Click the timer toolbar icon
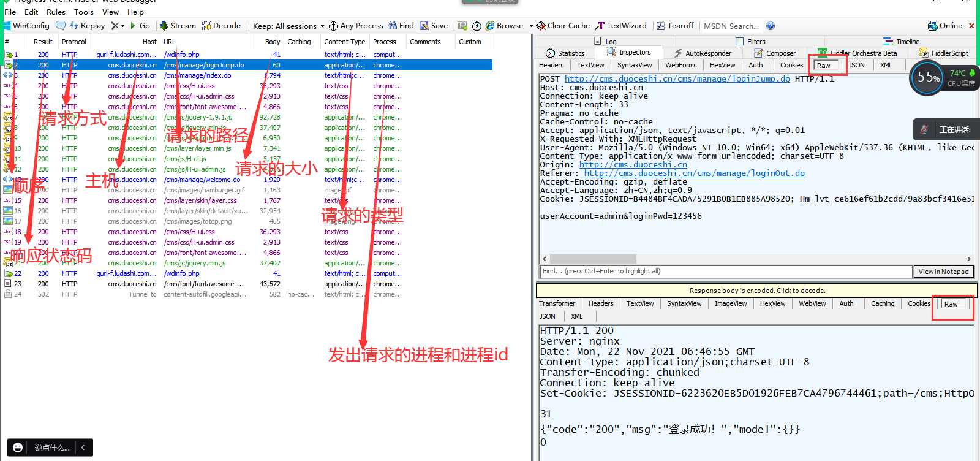The height and width of the screenshot is (461, 980). (x=477, y=26)
